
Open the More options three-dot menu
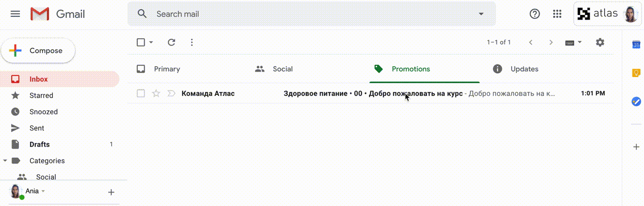click(x=192, y=43)
